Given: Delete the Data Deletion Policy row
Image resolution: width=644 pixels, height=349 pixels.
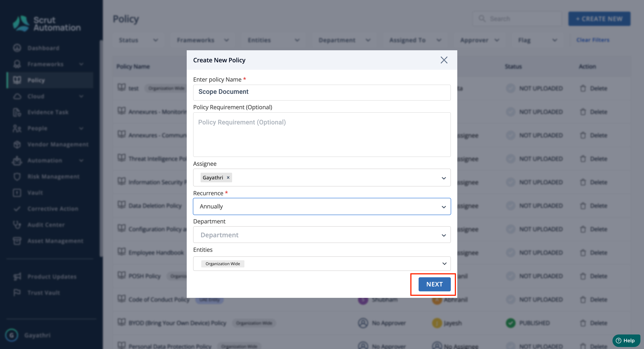Looking at the screenshot, I should (x=594, y=206).
